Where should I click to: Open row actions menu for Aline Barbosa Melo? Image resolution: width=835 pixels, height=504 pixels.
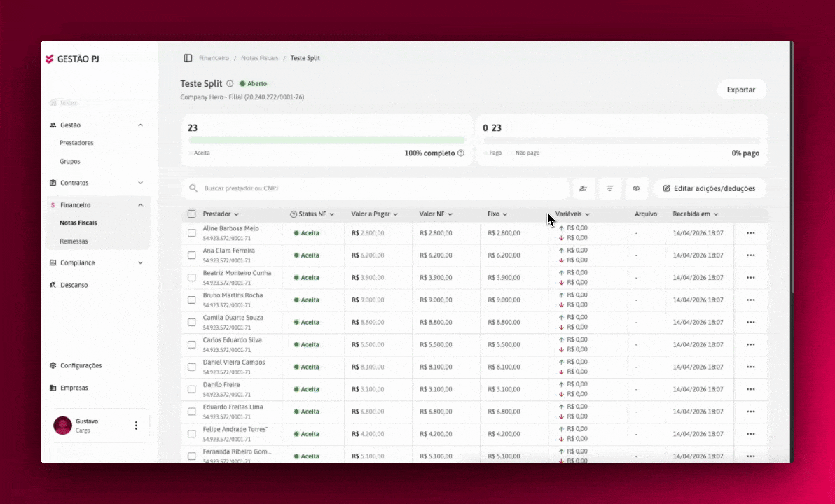tap(751, 233)
